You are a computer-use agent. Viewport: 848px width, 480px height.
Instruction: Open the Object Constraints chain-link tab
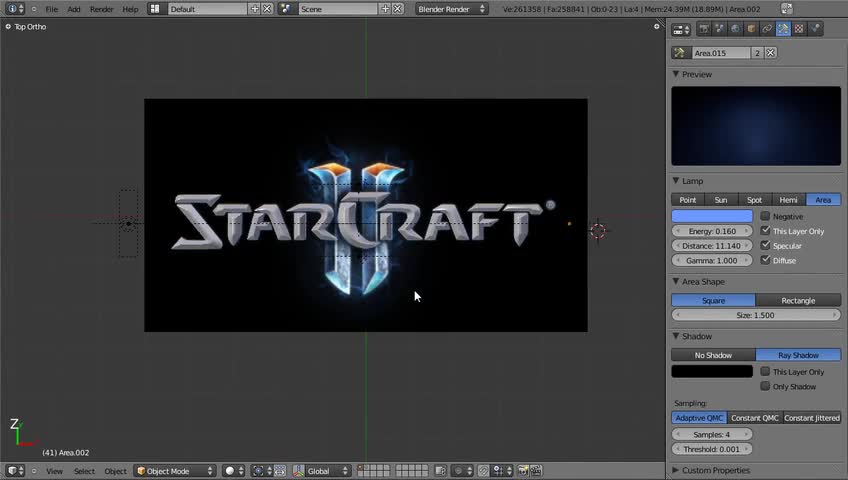pos(767,29)
